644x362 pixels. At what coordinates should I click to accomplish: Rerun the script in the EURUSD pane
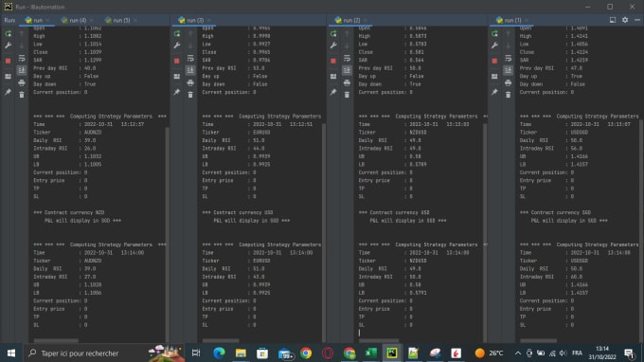(x=177, y=34)
